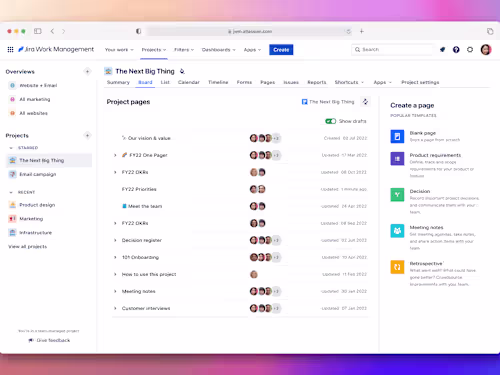Expand the Decision register page tree
The image size is (500, 375).
115,240
